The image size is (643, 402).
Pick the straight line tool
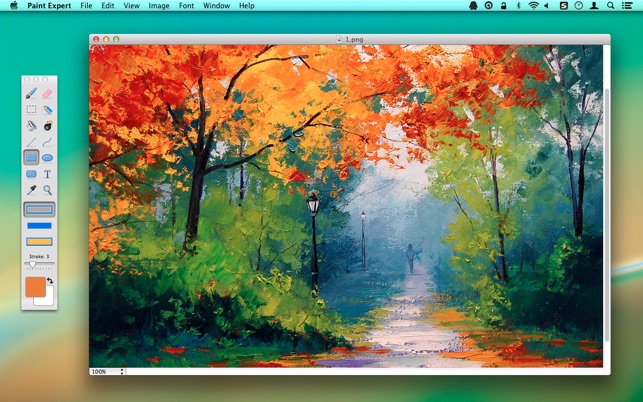coord(31,142)
